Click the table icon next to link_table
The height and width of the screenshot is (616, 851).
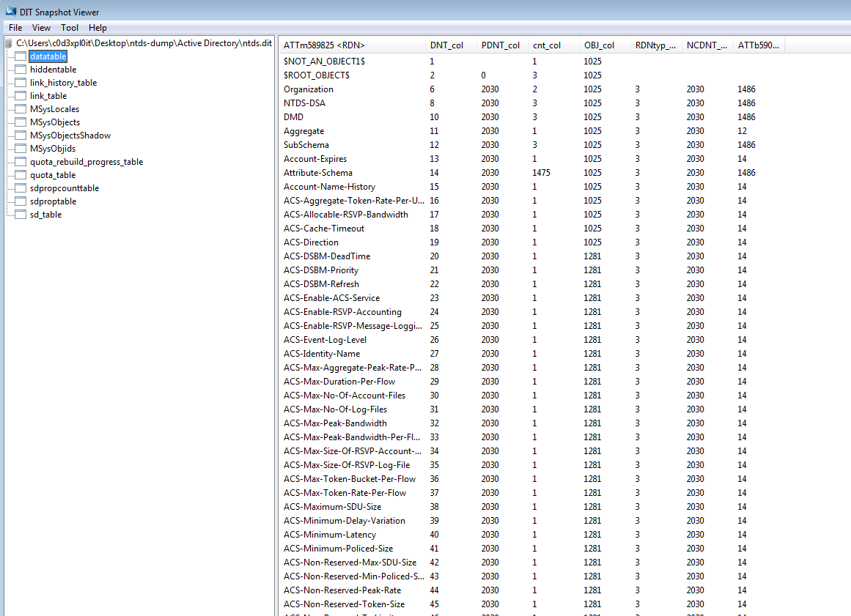[x=20, y=95]
